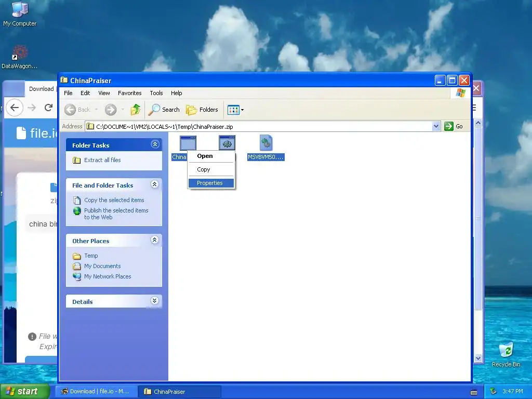The height and width of the screenshot is (399, 532).
Task: Toggle the Folders pane button
Action: pos(202,110)
